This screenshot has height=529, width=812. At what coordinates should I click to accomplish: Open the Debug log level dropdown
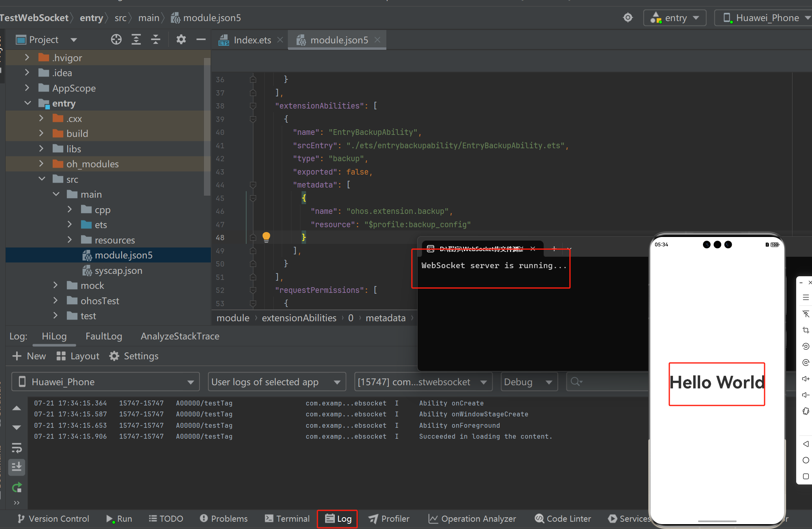[529, 382]
